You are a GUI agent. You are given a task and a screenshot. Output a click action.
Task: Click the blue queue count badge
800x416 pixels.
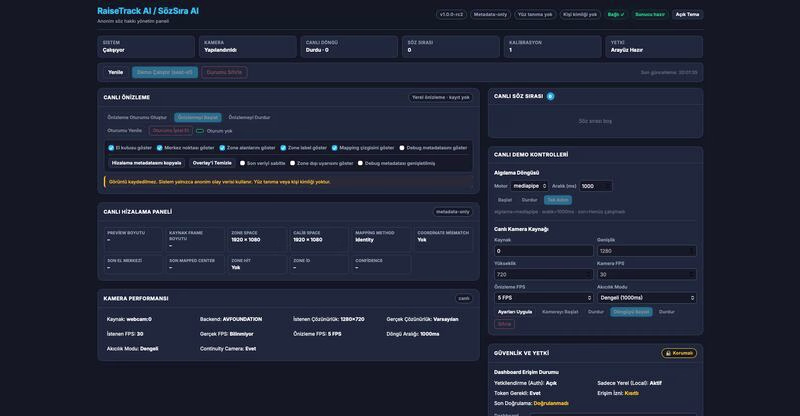tap(550, 96)
